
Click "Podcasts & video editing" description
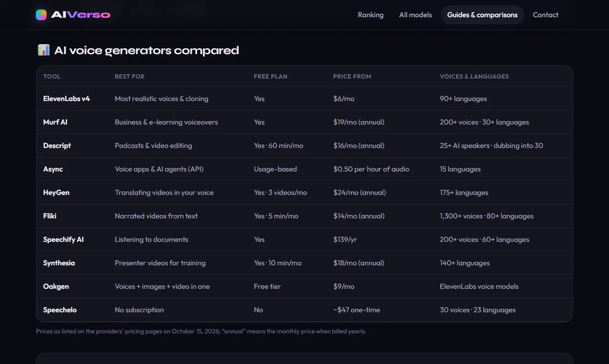pyautogui.click(x=153, y=146)
